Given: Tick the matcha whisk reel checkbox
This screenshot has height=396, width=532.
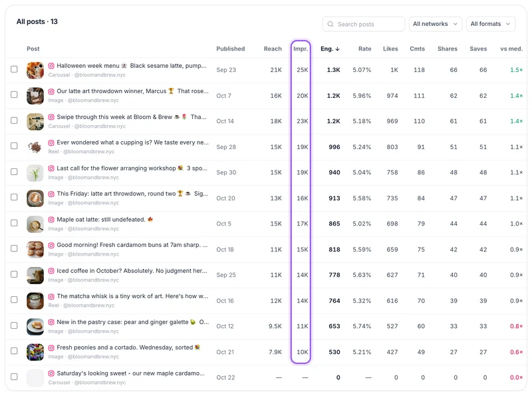Looking at the screenshot, I should pyautogui.click(x=14, y=300).
